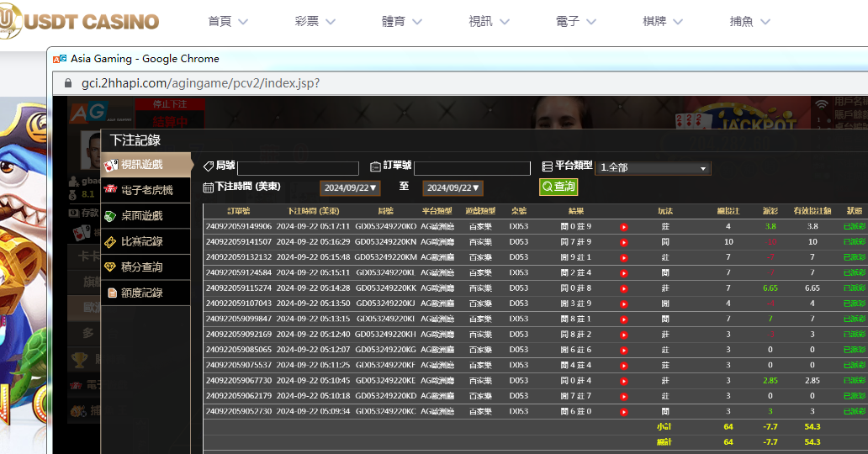868x454 pixels.
Task: Open the replay for bottom order 240922059052730
Action: (x=623, y=412)
